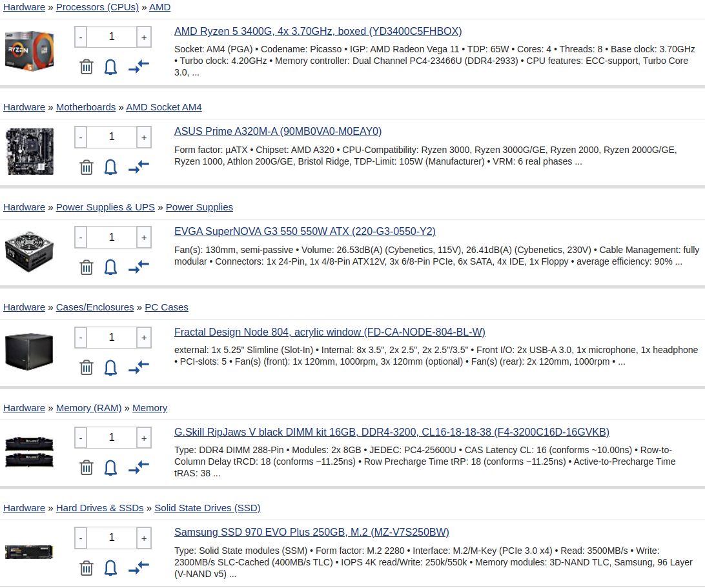Increase quantity of Fractal Design Node 804
The width and height of the screenshot is (705, 588).
pyautogui.click(x=143, y=338)
